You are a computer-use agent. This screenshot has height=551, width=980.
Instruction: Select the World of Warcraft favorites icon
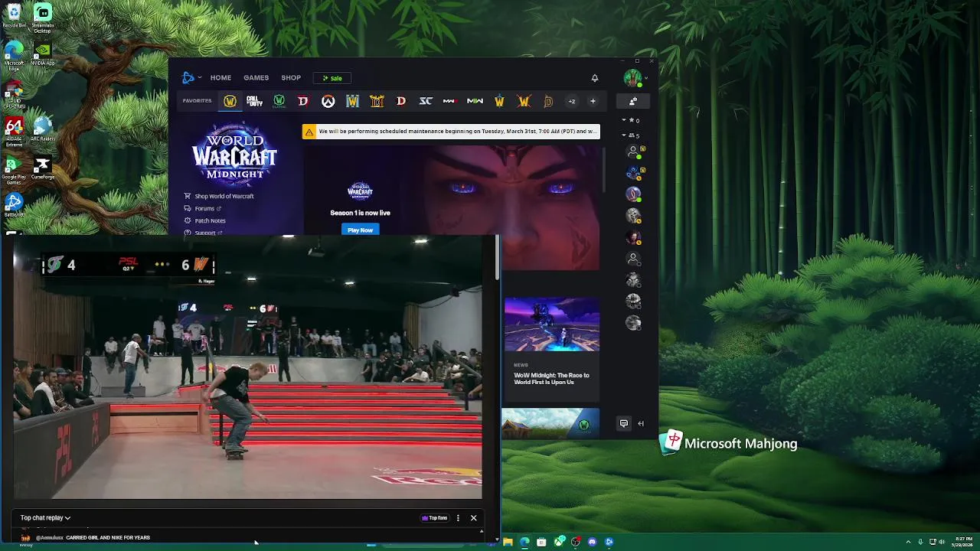pos(230,101)
